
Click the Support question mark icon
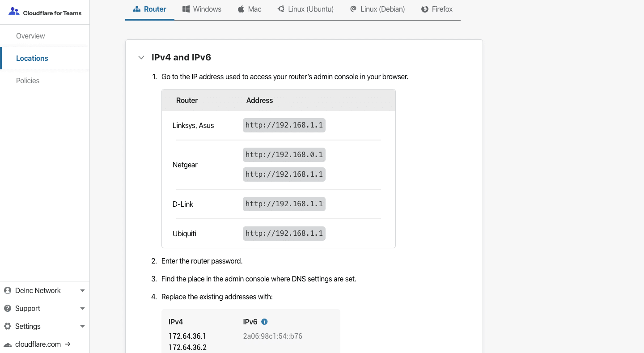tap(8, 308)
